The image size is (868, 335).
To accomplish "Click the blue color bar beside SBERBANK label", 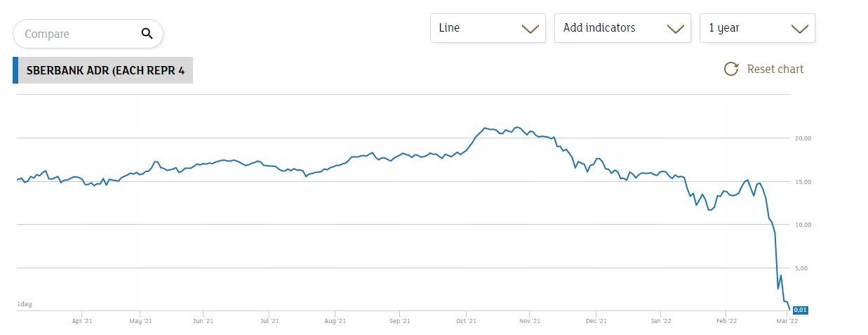I will point(15,71).
